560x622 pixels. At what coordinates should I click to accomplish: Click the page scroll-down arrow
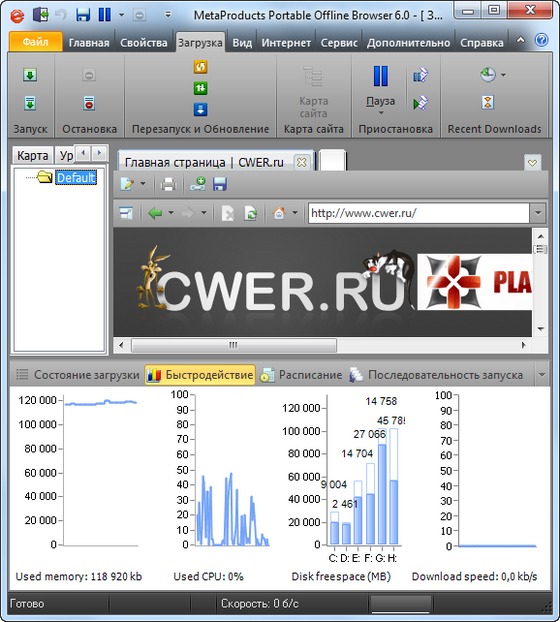tap(541, 329)
